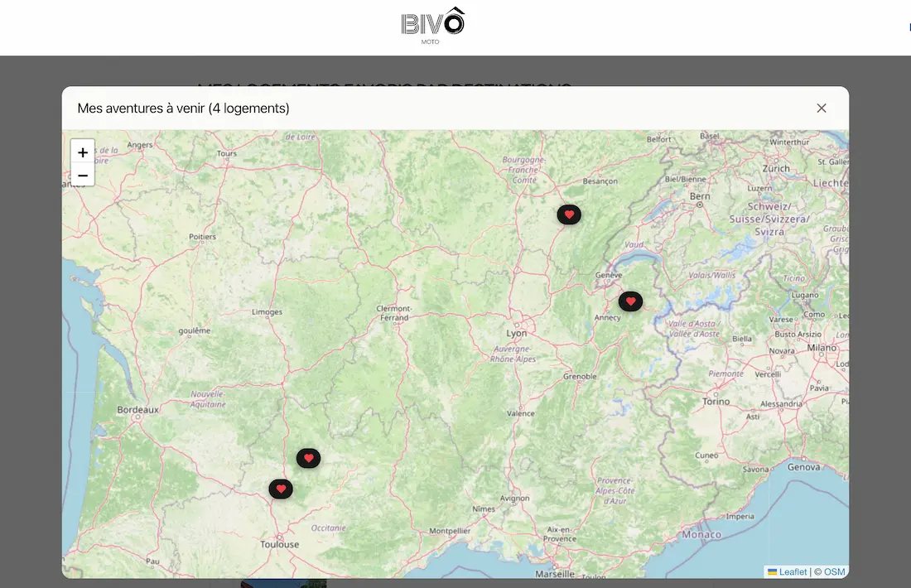This screenshot has width=911, height=588.
Task: Click the Monaco label on map
Action: click(701, 534)
